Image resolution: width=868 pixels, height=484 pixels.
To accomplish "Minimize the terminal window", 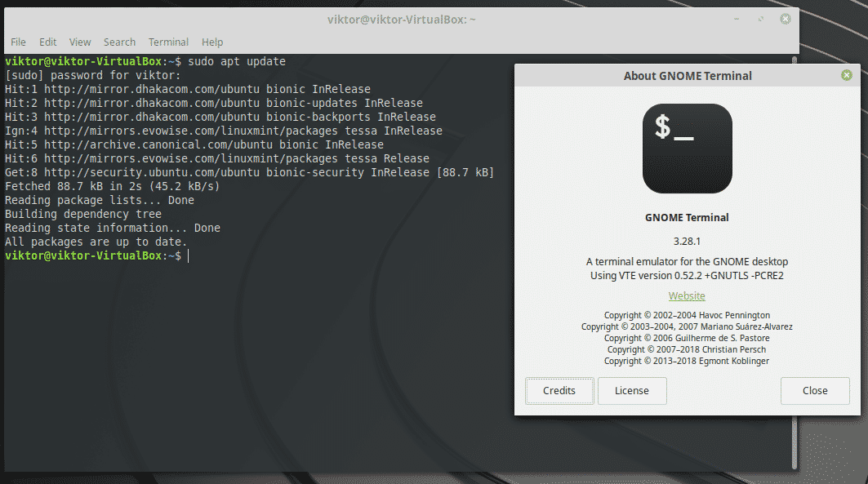I will 737,19.
